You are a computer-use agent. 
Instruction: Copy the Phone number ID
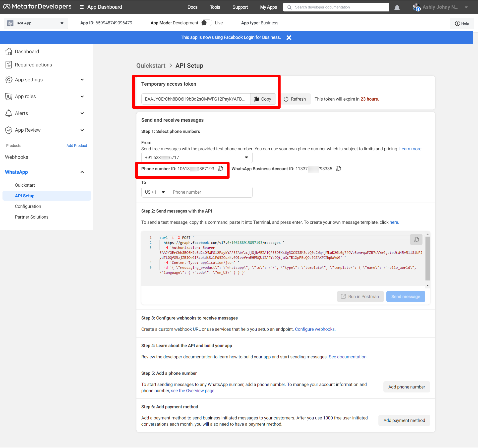tap(221, 169)
